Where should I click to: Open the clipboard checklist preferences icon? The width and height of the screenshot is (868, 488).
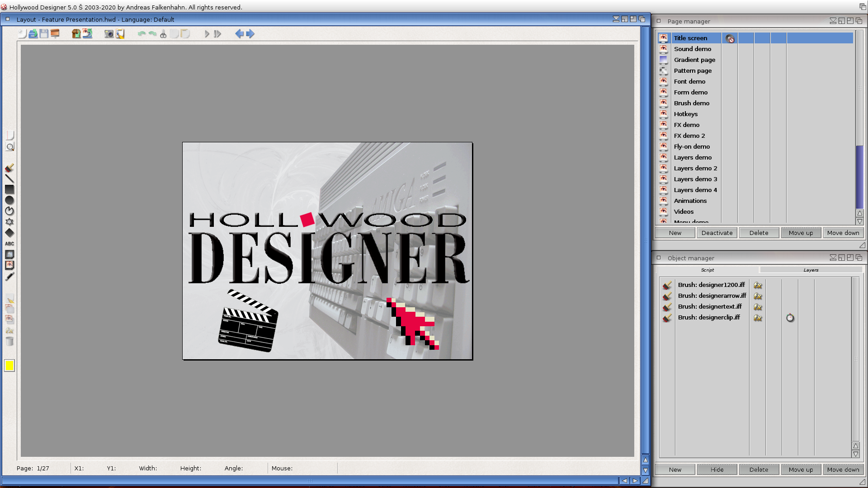click(x=120, y=33)
